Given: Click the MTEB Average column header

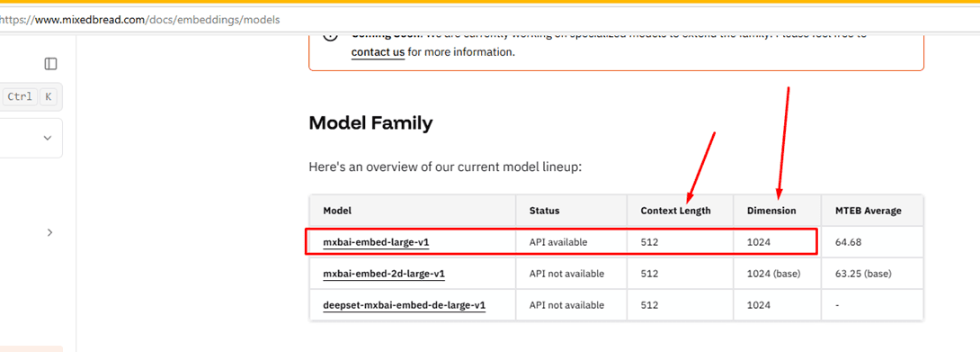Looking at the screenshot, I should pyautogui.click(x=872, y=211).
